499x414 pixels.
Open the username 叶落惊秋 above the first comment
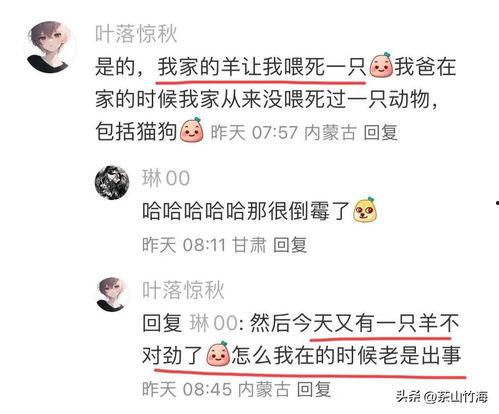click(136, 34)
